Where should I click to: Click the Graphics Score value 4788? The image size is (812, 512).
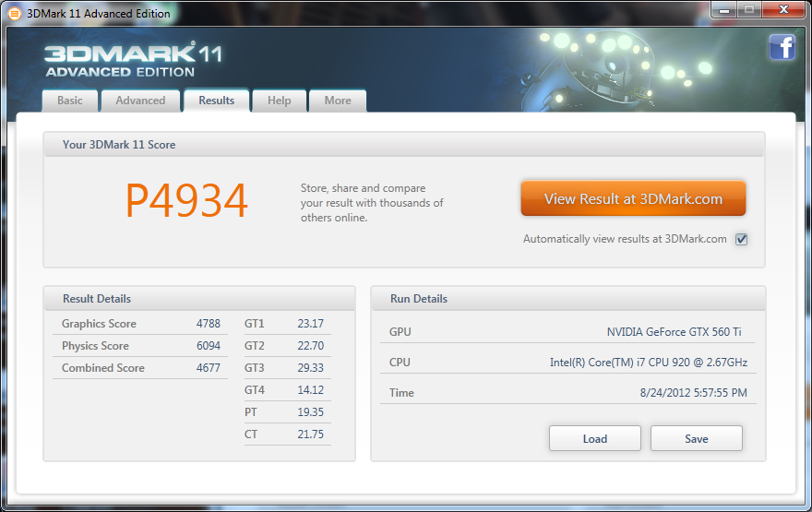click(x=209, y=324)
